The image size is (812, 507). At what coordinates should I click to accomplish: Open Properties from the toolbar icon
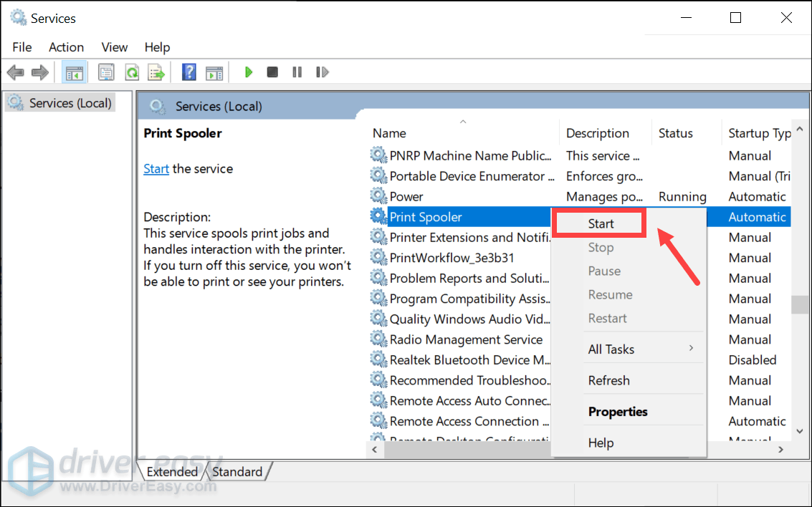coord(106,72)
